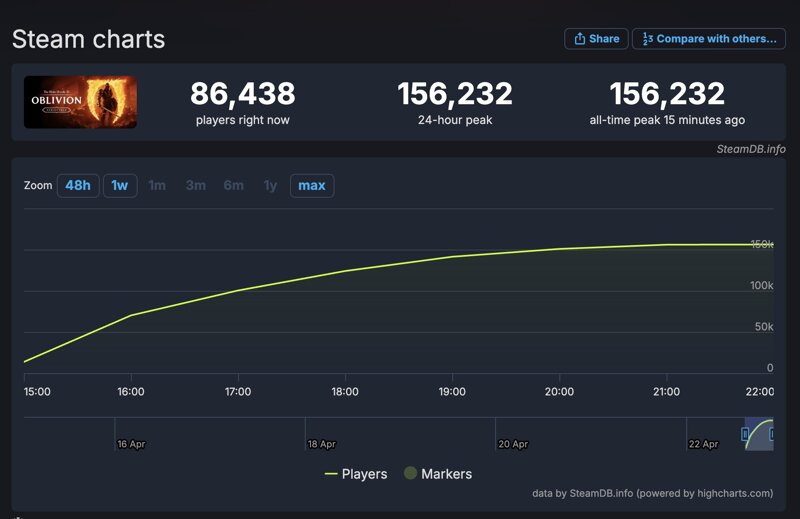The width and height of the screenshot is (800, 519).
Task: Click the SteamDB.info data credit link
Action: 653,493
